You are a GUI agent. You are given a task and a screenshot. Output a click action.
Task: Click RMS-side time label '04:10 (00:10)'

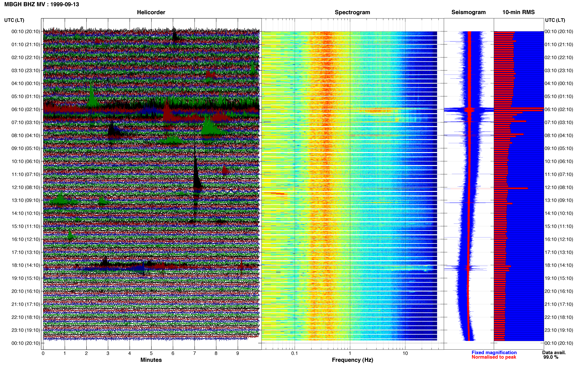tap(559, 83)
